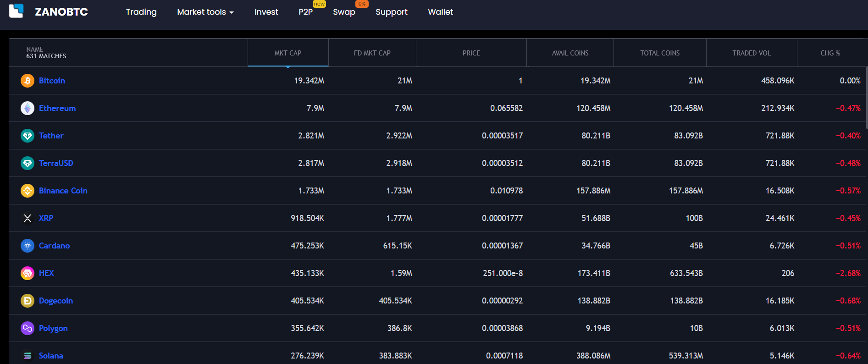Open the Solana link
868x364 pixels.
51,356
